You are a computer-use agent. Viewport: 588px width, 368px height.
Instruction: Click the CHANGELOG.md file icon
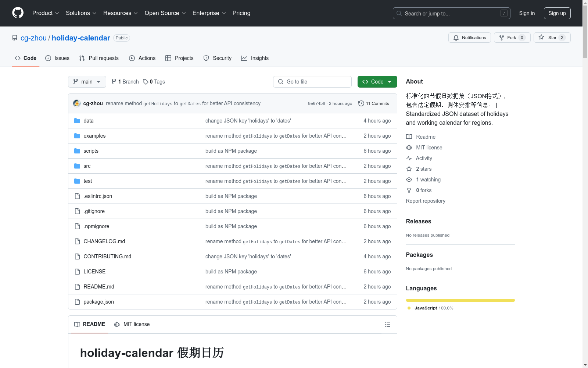pos(77,241)
